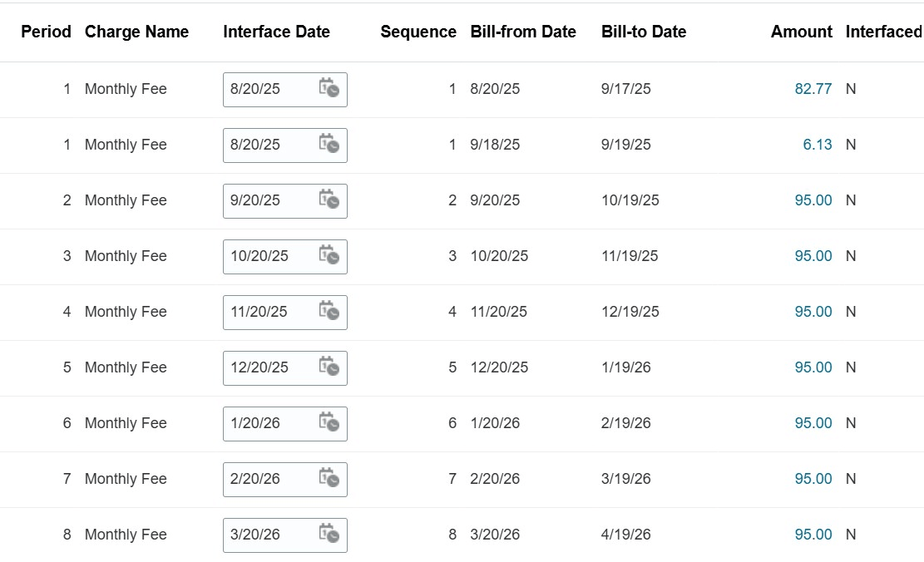Open date picker for 1/20/26 interface date

coord(330,423)
